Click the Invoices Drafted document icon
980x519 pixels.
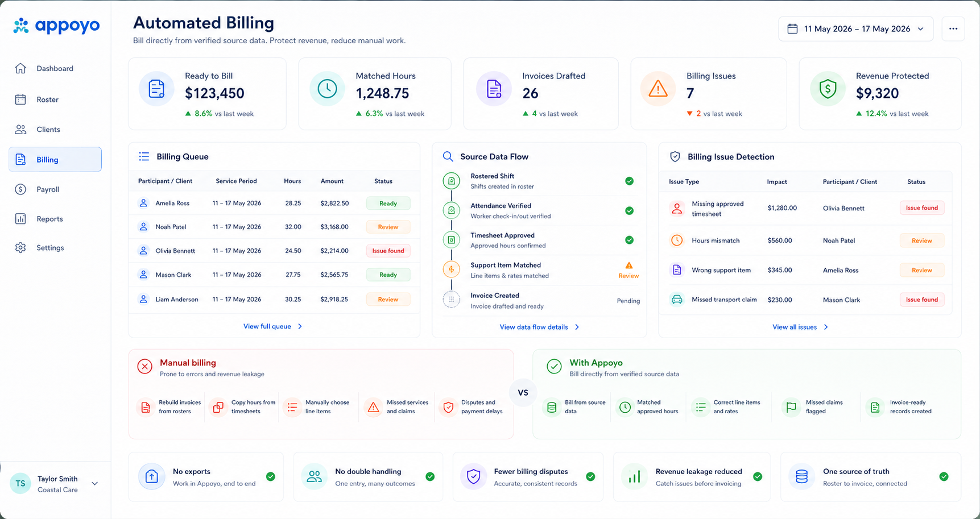click(x=494, y=89)
